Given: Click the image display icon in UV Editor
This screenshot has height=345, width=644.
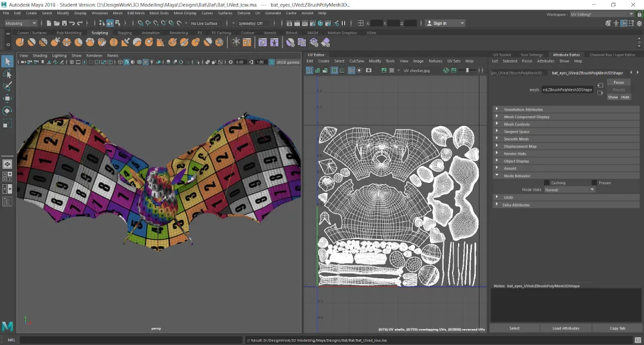Looking at the screenshot, I should [383, 70].
